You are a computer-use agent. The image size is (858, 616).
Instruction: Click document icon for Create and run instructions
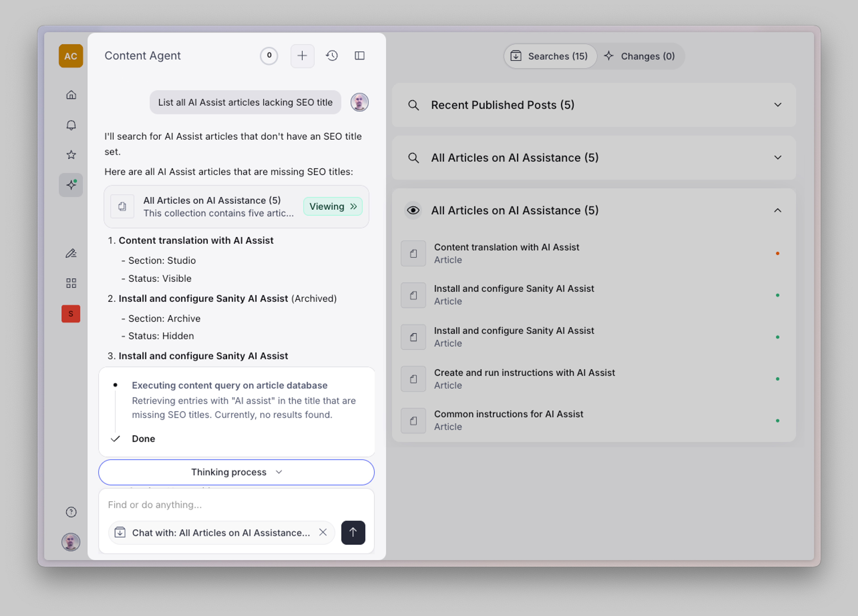tap(414, 379)
